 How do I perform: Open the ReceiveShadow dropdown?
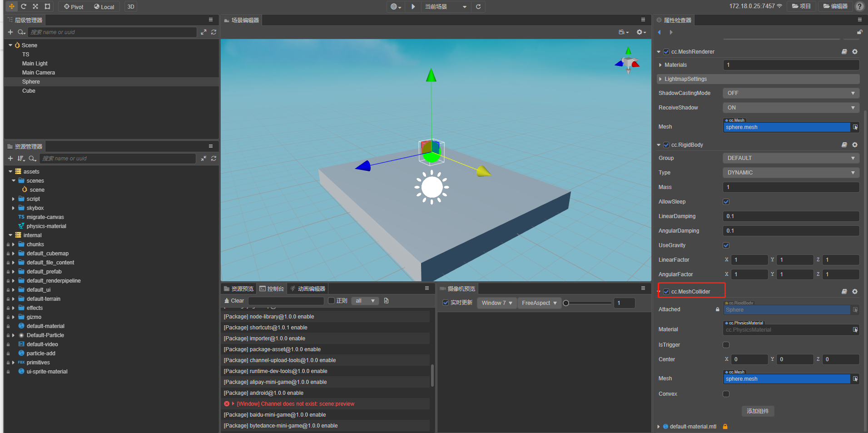click(x=791, y=108)
